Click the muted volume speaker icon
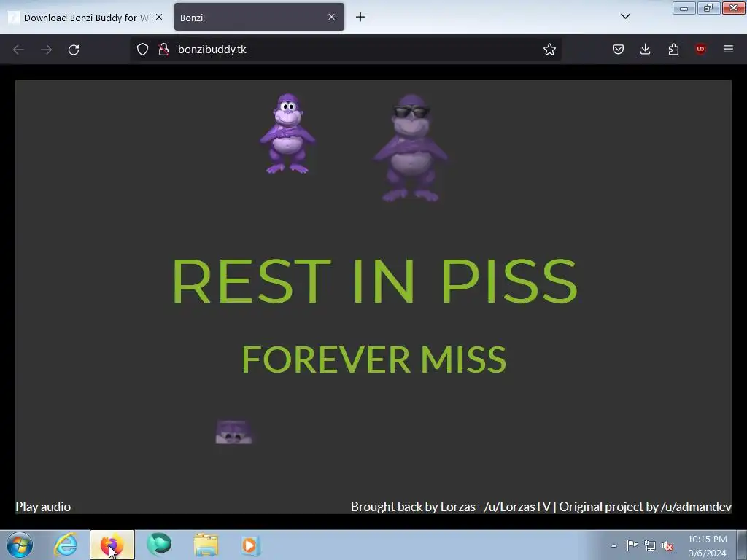This screenshot has height=560, width=747. click(x=667, y=545)
